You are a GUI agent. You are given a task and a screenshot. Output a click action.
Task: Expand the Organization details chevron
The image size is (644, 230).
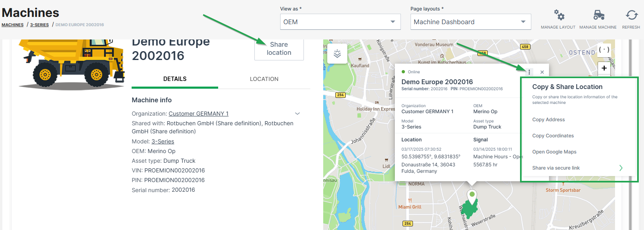297,114
